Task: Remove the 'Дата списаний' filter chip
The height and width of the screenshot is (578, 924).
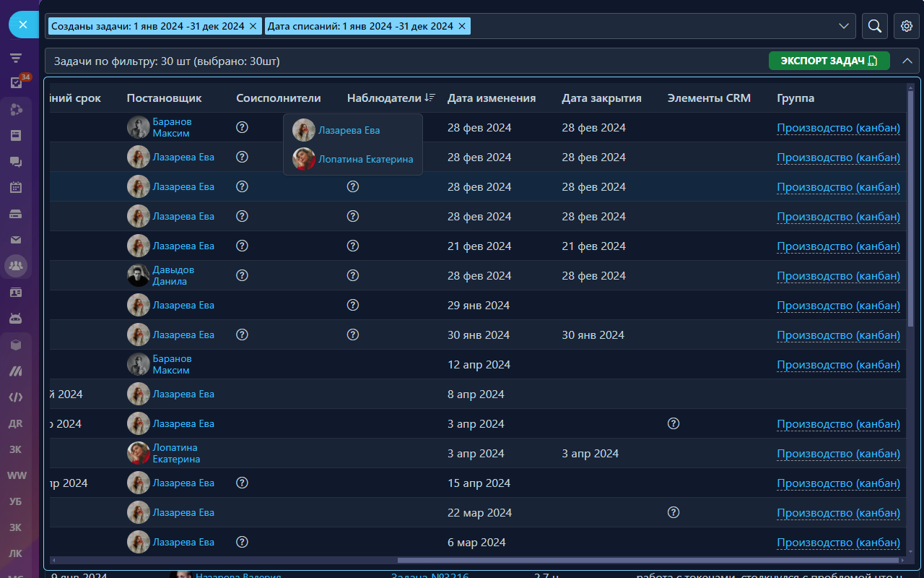Action: click(461, 26)
